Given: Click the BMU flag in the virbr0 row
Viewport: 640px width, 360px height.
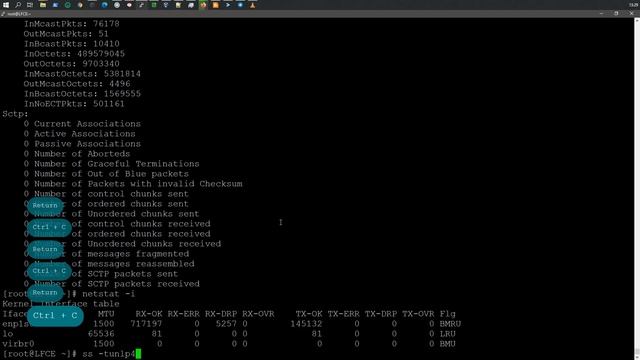Looking at the screenshot, I should 448,344.
